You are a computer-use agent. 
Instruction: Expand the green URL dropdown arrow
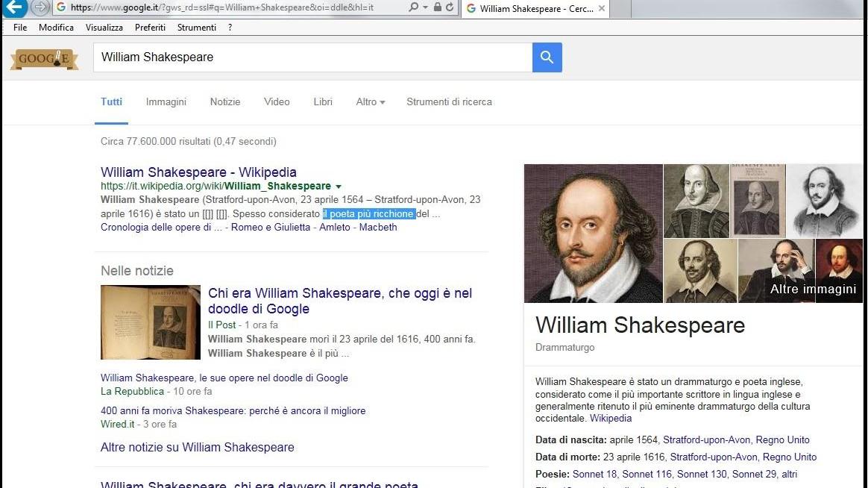click(x=339, y=187)
